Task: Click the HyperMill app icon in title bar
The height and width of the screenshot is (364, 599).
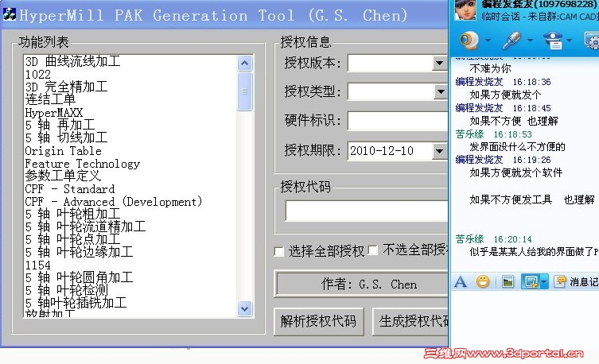Action: (10, 14)
